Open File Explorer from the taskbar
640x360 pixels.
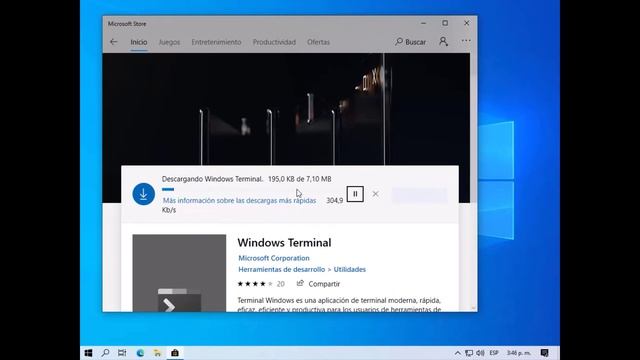(x=157, y=353)
